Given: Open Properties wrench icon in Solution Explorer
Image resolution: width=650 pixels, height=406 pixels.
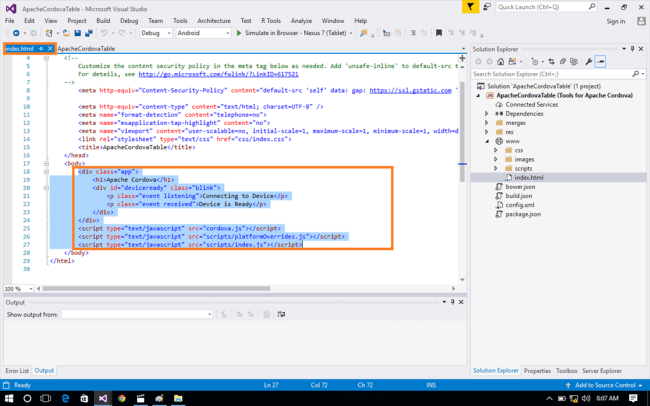Looking at the screenshot, I should tap(589, 61).
